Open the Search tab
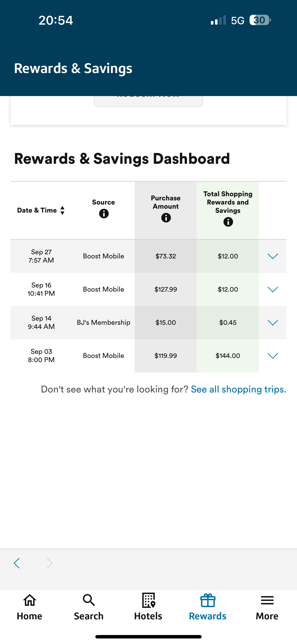This screenshot has height=644, width=297. click(x=89, y=606)
